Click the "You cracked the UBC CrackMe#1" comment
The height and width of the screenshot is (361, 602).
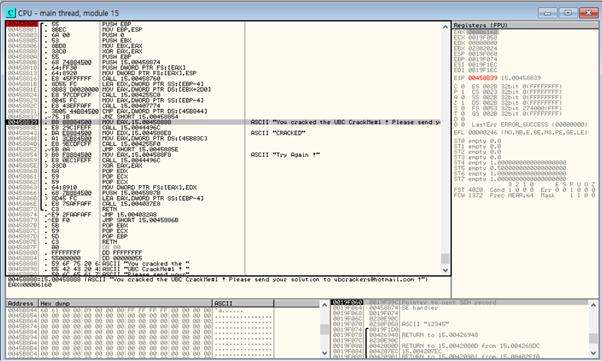tap(345, 122)
